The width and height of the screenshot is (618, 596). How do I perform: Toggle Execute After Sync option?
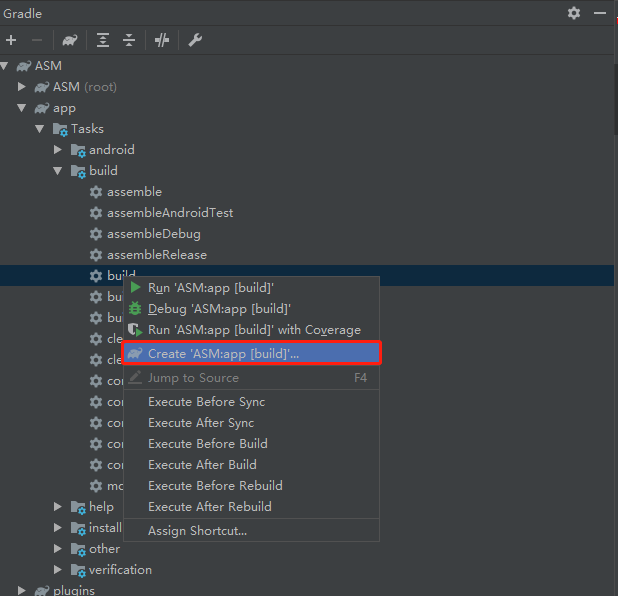(251, 423)
